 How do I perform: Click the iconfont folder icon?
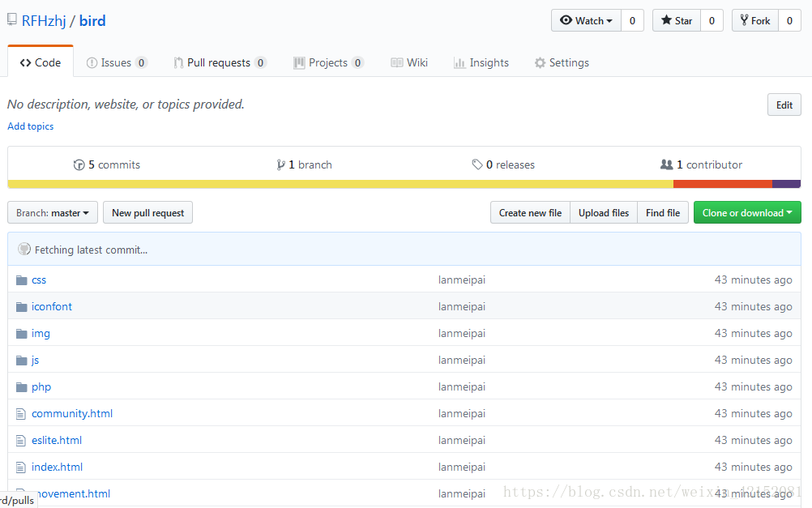tap(21, 307)
